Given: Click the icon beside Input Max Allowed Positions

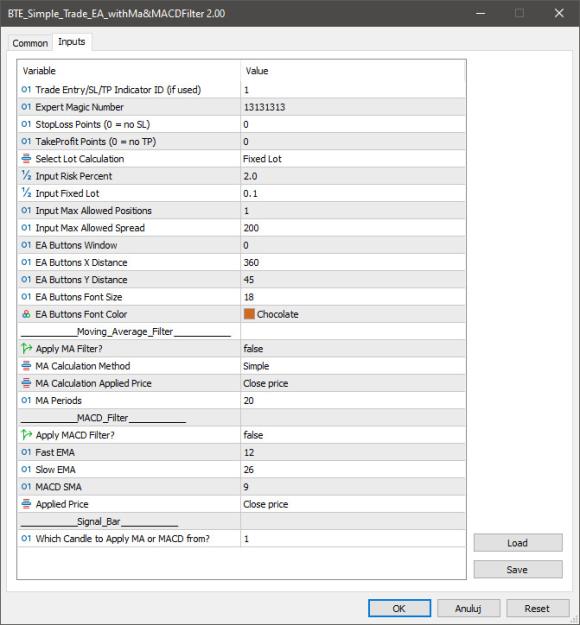Looking at the screenshot, I should [x=26, y=210].
